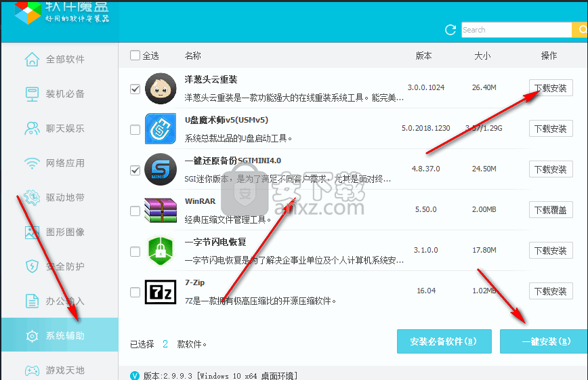Click the gamepad icon for 游戏天地
Image resolution: width=588 pixels, height=380 pixels.
coord(32,371)
